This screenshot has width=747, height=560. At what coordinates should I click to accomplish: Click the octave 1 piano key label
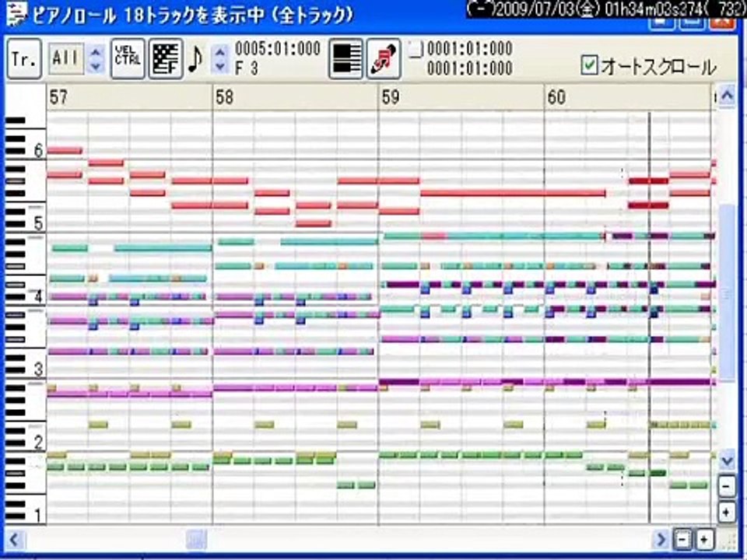coord(39,515)
